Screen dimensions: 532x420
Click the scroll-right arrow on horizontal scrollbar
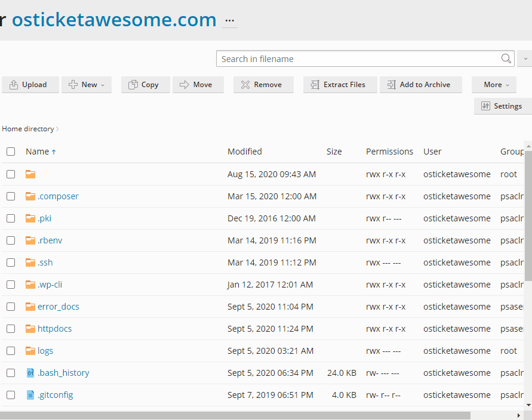coord(518,415)
